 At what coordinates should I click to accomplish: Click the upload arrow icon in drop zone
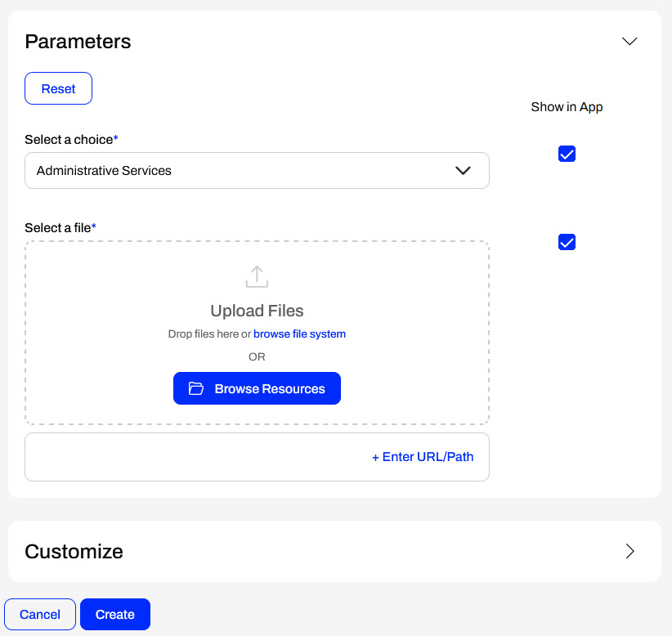tap(257, 276)
